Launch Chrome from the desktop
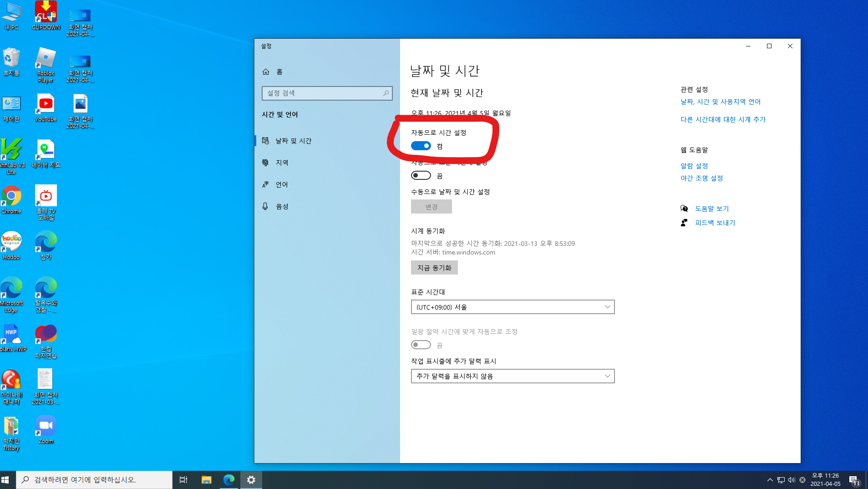This screenshot has height=489, width=868. point(11,200)
